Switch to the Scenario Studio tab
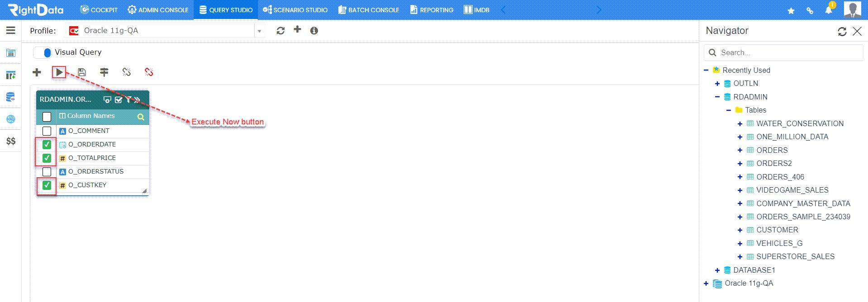Image resolution: width=868 pixels, height=302 pixels. click(295, 10)
